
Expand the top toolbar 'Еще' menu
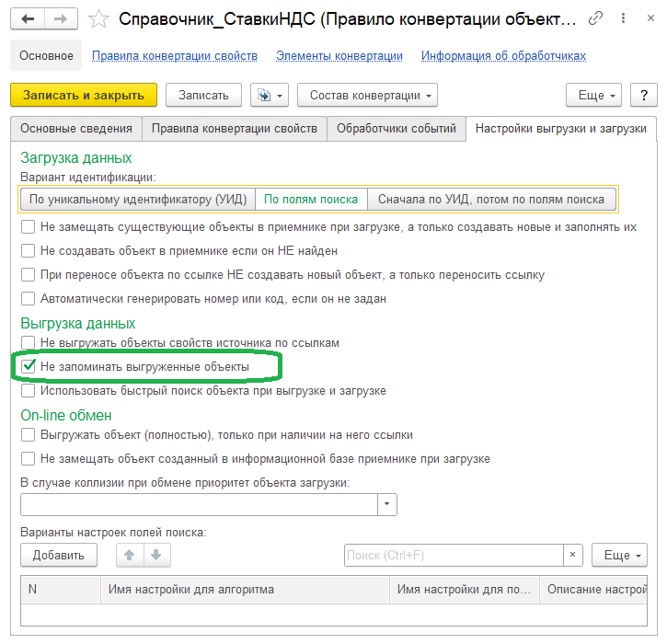pos(593,95)
